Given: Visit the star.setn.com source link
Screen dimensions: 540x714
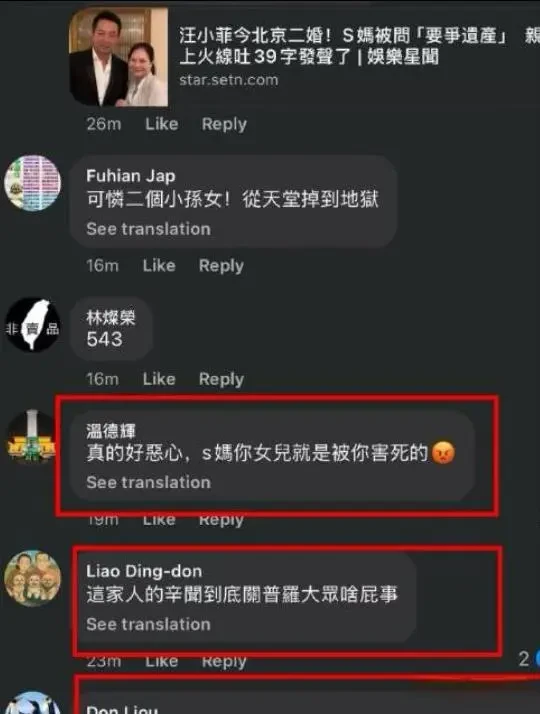Looking at the screenshot, I should (x=229, y=80).
